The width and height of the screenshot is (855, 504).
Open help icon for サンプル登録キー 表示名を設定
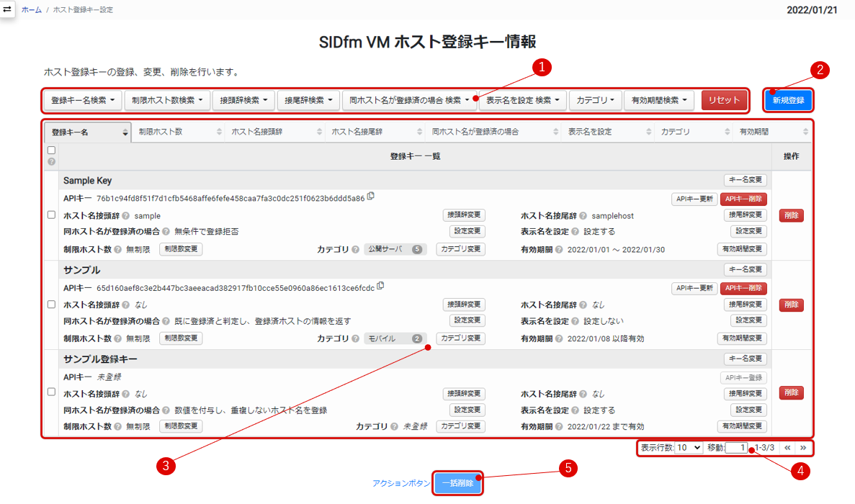pyautogui.click(x=575, y=410)
